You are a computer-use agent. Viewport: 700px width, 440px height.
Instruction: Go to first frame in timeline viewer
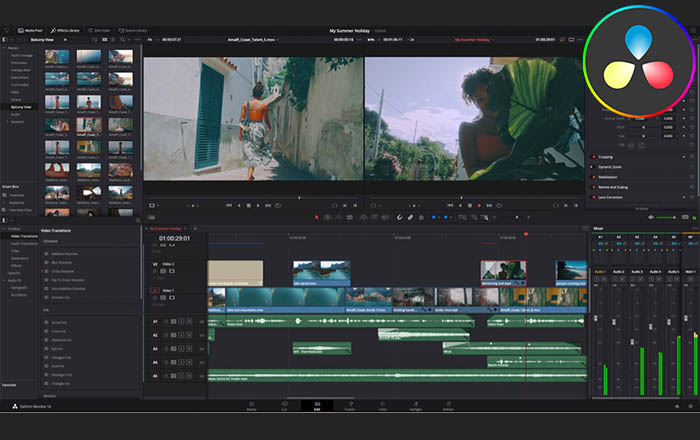pos(450,205)
